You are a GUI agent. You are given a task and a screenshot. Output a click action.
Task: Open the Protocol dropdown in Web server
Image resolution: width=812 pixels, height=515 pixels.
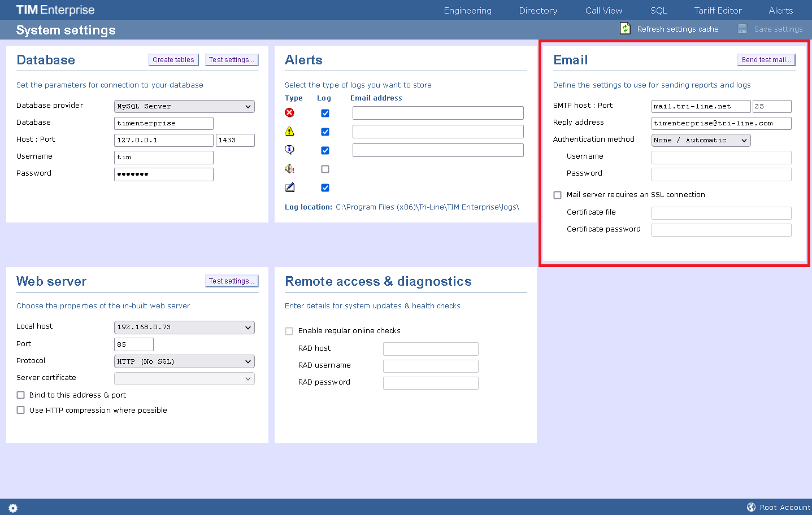[x=184, y=361]
